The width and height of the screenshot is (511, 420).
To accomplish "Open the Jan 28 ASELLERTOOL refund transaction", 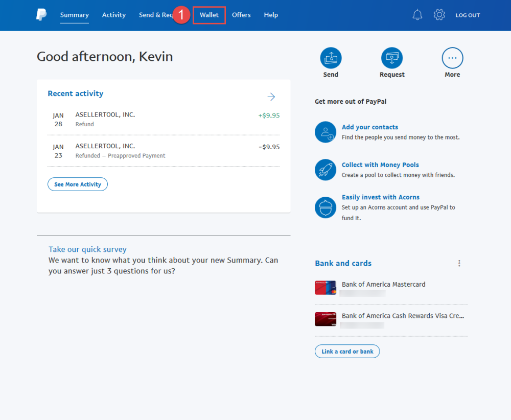I will tap(164, 120).
